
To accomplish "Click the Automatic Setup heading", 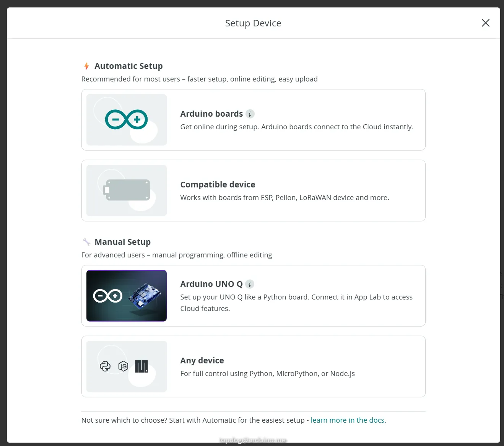I will pos(128,66).
